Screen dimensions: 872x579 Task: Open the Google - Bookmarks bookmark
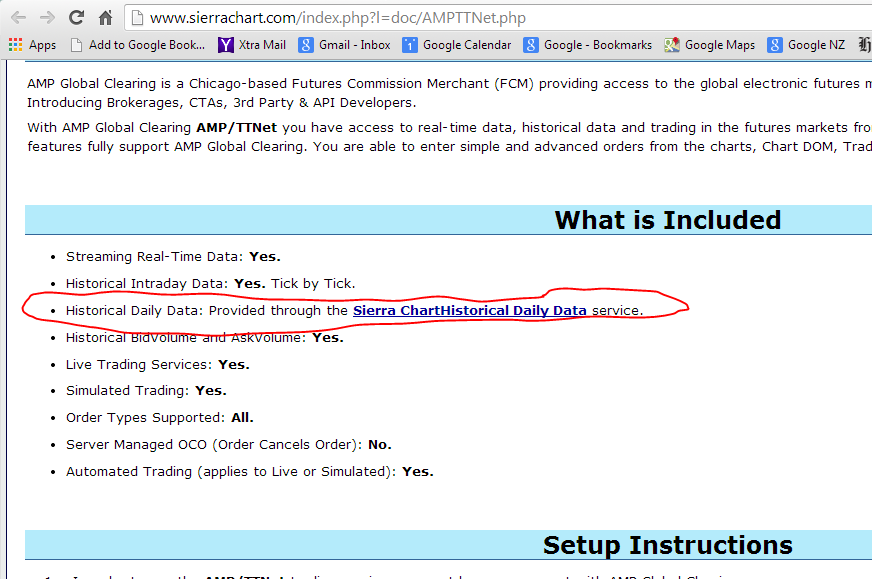pos(588,45)
